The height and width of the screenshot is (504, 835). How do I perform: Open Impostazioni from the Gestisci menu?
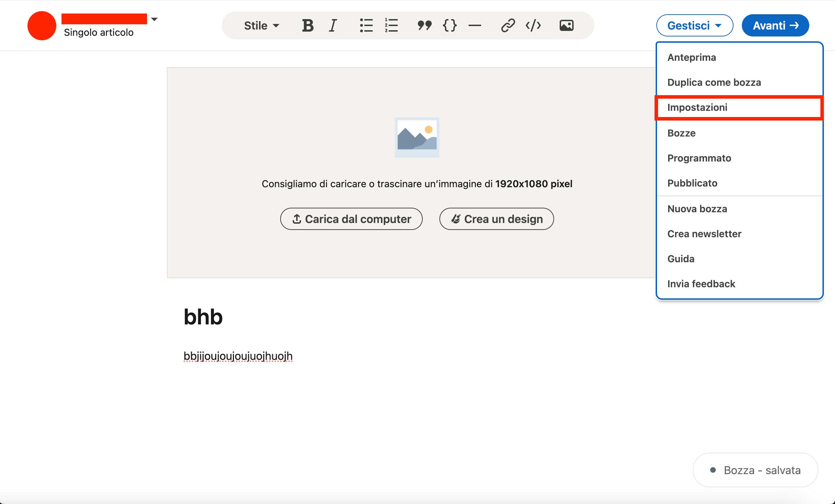(x=739, y=108)
